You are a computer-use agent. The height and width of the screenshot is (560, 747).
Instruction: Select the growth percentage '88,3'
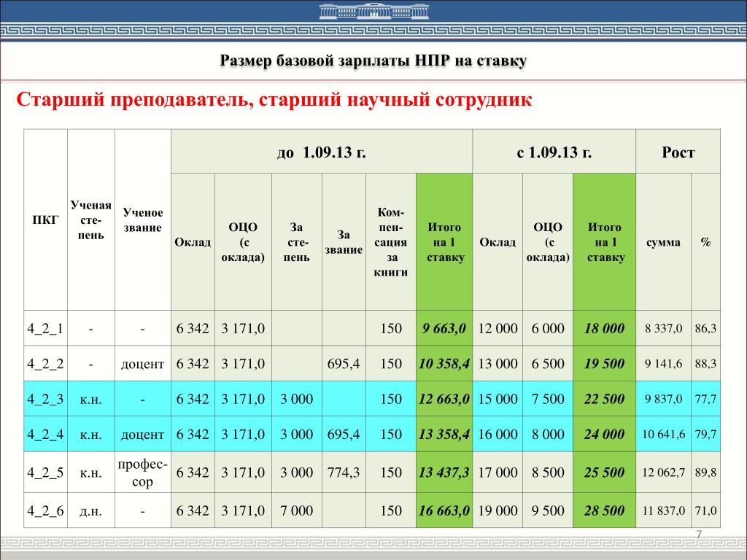[705, 364]
